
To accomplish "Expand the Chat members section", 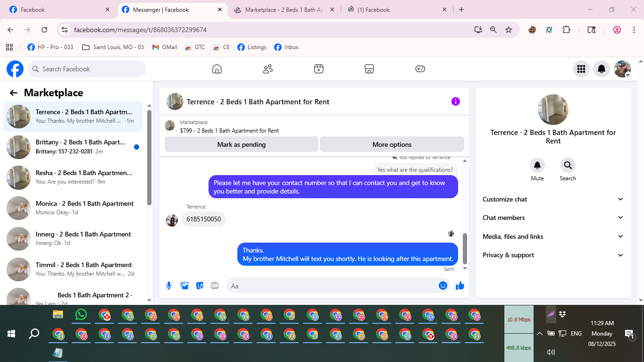I will (x=553, y=218).
